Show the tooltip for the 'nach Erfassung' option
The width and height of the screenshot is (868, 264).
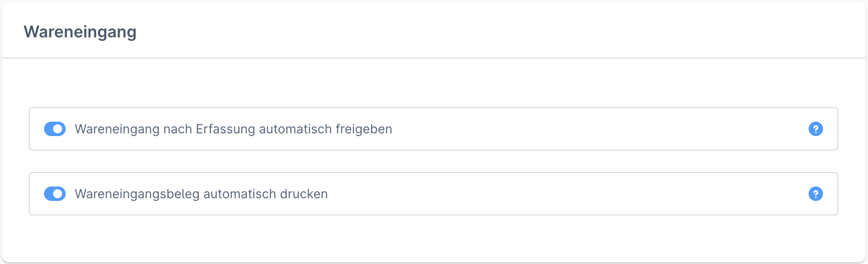pos(815,129)
